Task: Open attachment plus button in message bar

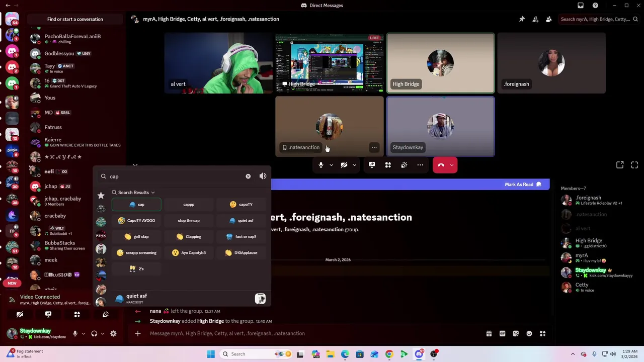Action: pyautogui.click(x=137, y=333)
